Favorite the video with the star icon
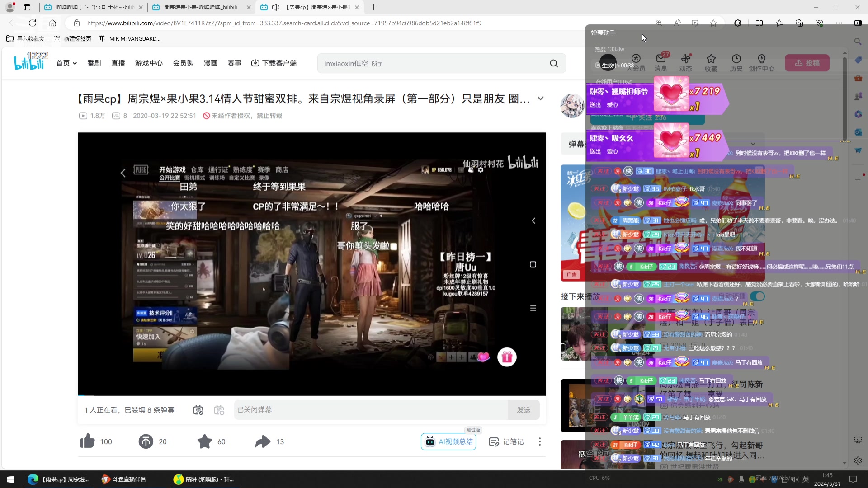This screenshot has height=488, width=868. (x=204, y=441)
